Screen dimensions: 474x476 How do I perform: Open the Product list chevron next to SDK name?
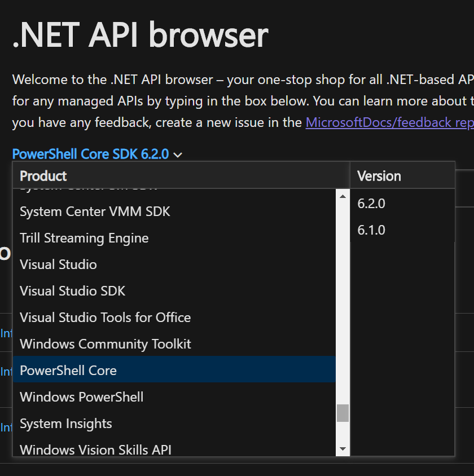point(177,153)
